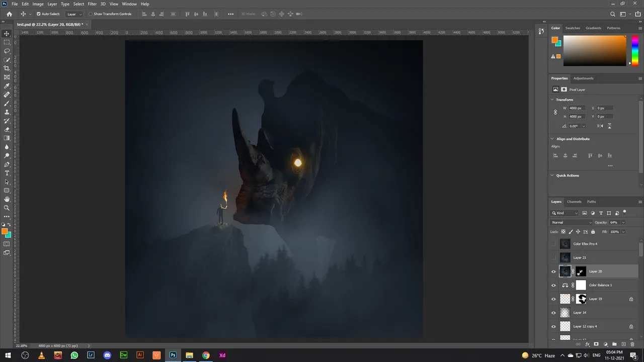Select the Eyedropper tool

point(7,86)
